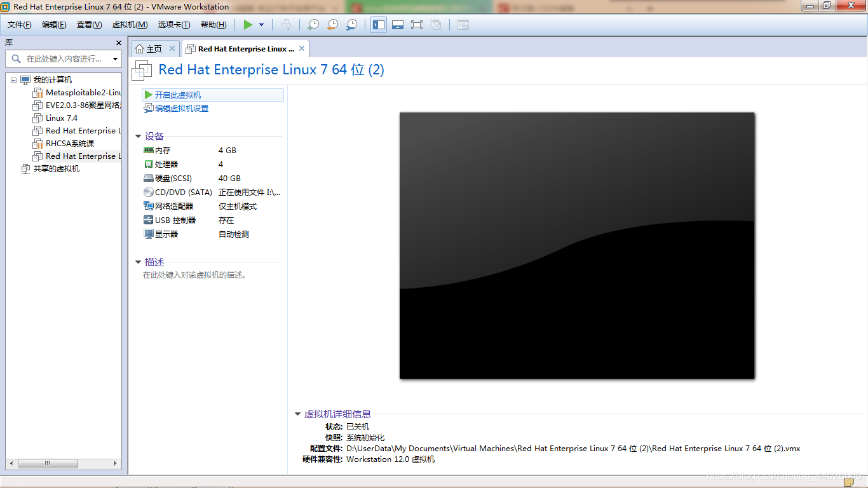The image size is (868, 488).
Task: Open the power options arrow beside the play icon
Action: [261, 25]
